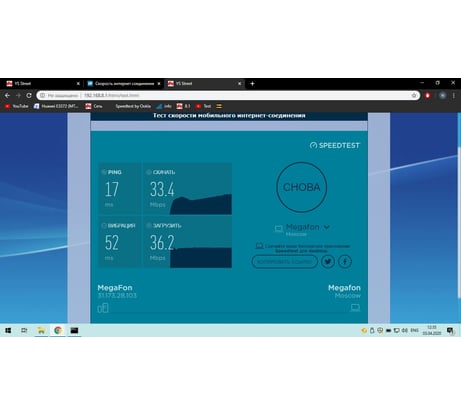
Task: Bookmark this page with the star icon
Action: pyautogui.click(x=414, y=95)
